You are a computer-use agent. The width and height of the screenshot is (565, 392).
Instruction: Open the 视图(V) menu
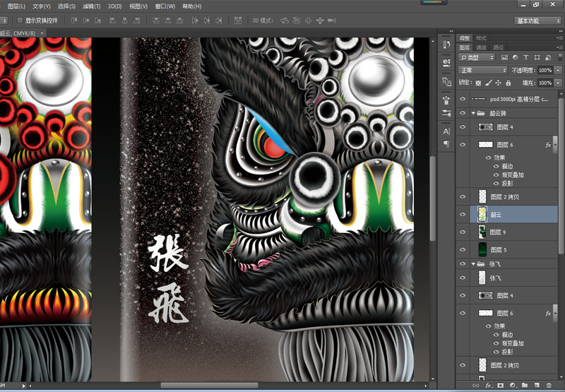(138, 6)
